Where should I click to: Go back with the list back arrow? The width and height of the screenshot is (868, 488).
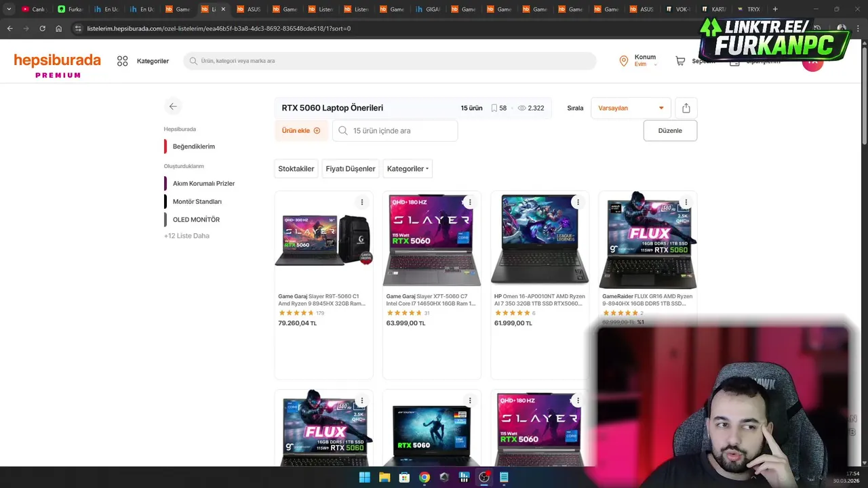pyautogui.click(x=173, y=106)
